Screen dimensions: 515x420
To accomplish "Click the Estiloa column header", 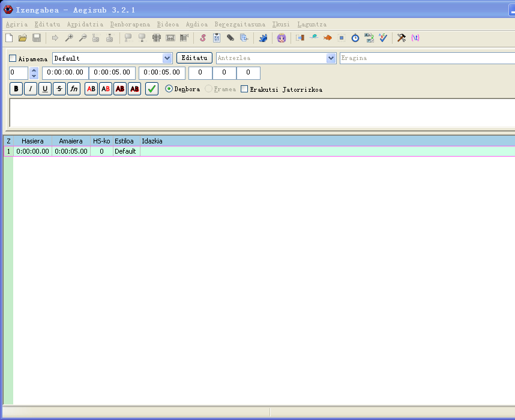I will click(127, 141).
